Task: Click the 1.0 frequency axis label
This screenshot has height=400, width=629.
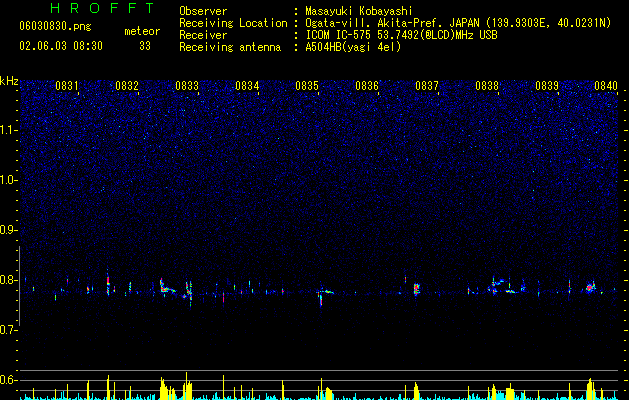Action: (x=9, y=180)
